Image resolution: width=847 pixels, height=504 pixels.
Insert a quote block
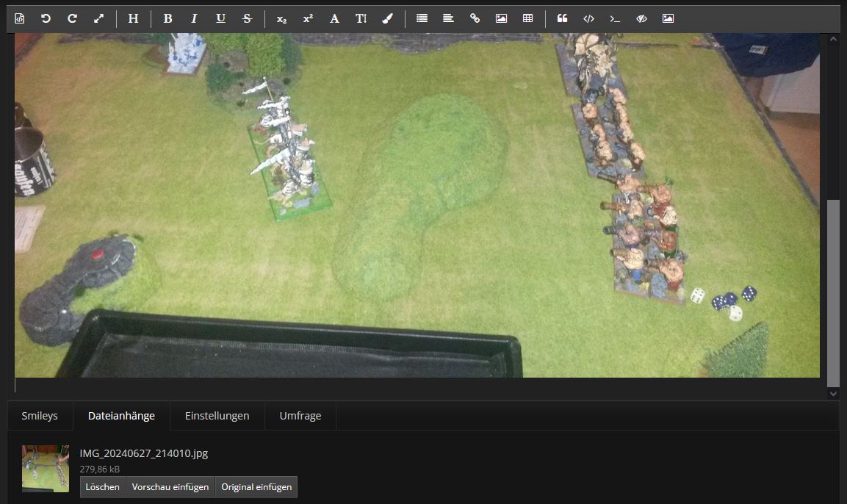pos(562,18)
